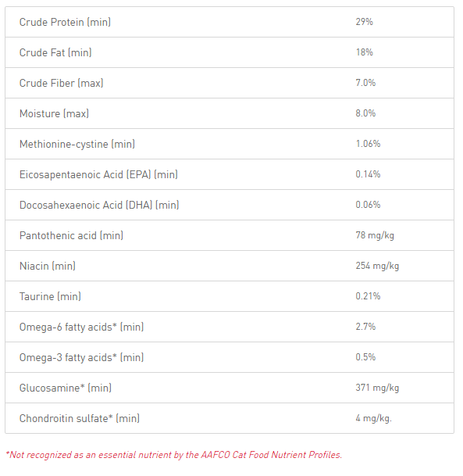Select the 18% crude fat value
The width and height of the screenshot is (463, 476).
pyautogui.click(x=364, y=52)
